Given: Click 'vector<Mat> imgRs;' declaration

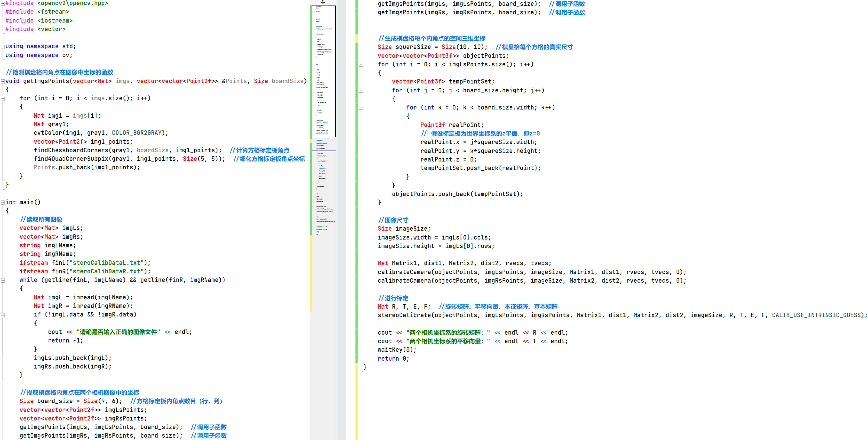Looking at the screenshot, I should [51, 237].
